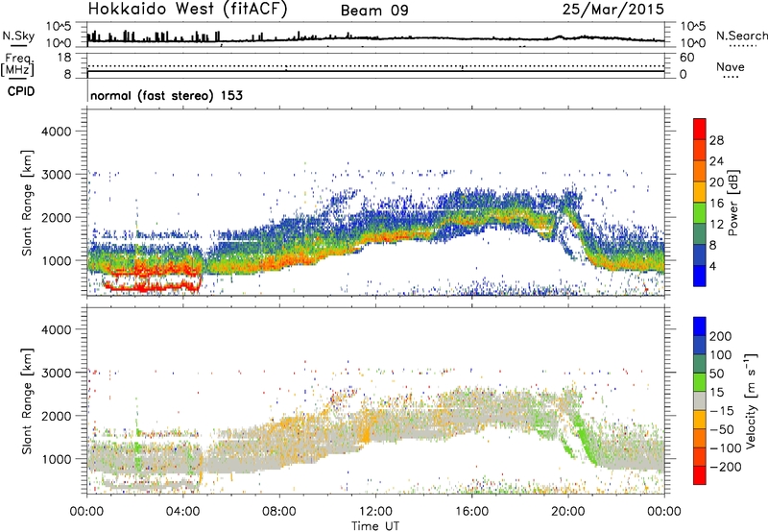Screen dimensions: 768x532
Task: Click the '2000' tick on power panel
Action: coord(56,217)
